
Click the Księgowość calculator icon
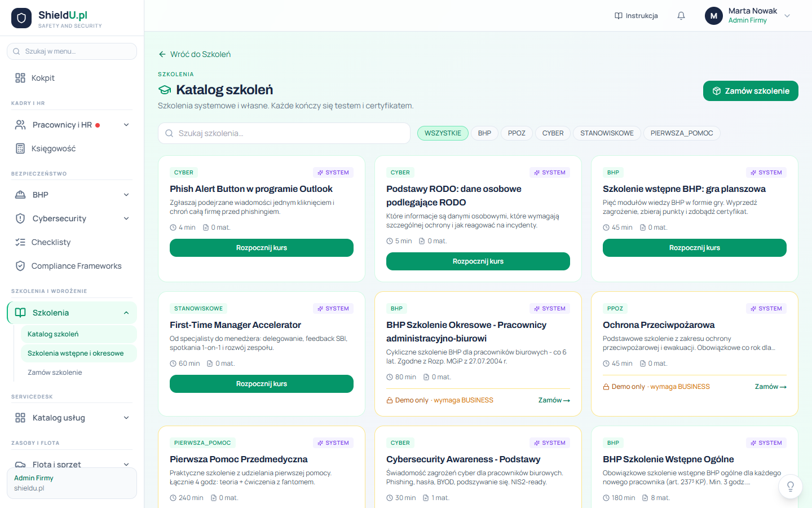pos(20,148)
